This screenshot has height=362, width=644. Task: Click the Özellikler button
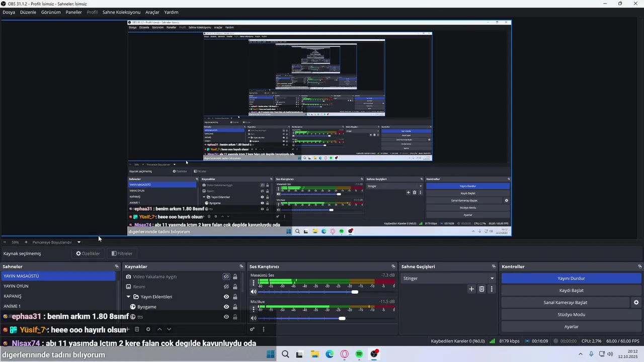(88, 253)
